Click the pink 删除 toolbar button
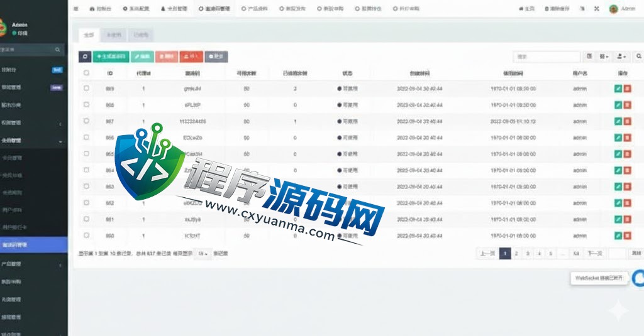This screenshot has height=336, width=644. [x=167, y=57]
